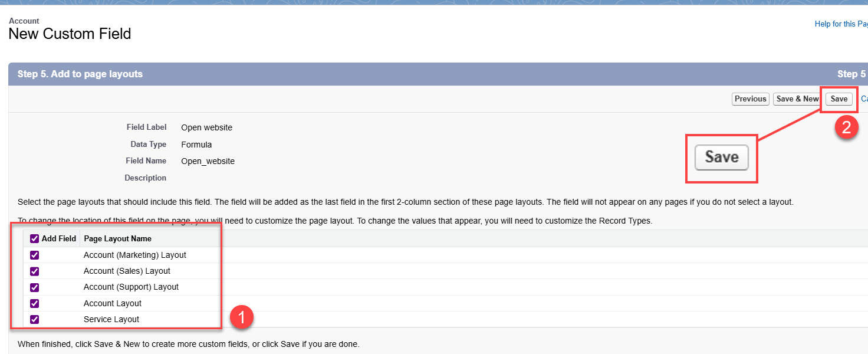Go back with the Previous button
Screen dimensions: 868x354
(751, 99)
